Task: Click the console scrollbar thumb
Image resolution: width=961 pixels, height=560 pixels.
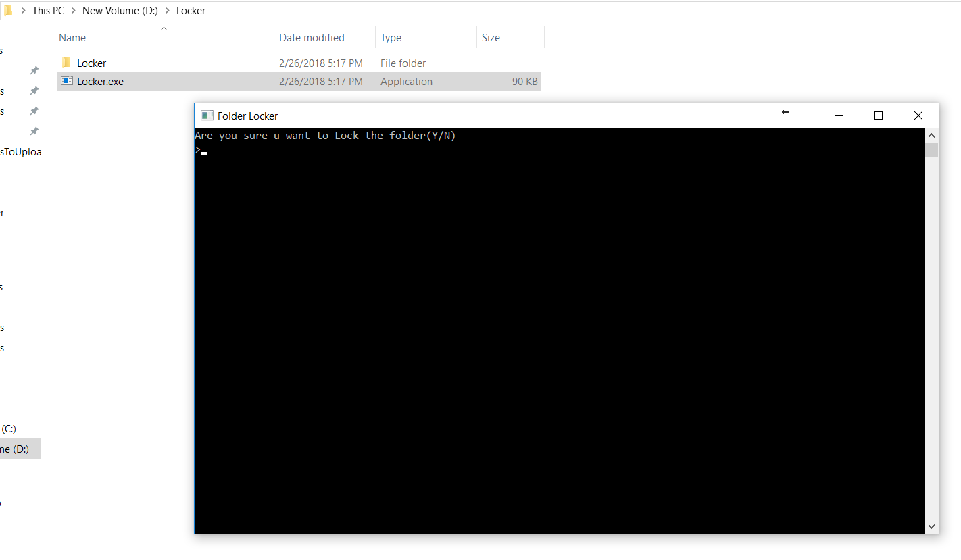Action: point(931,149)
